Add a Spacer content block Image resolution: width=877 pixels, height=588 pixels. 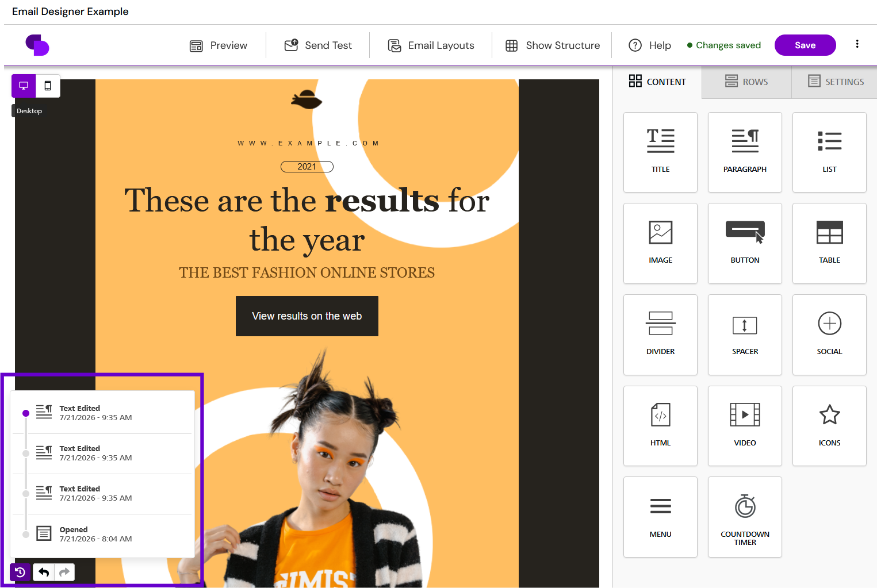pyautogui.click(x=745, y=335)
